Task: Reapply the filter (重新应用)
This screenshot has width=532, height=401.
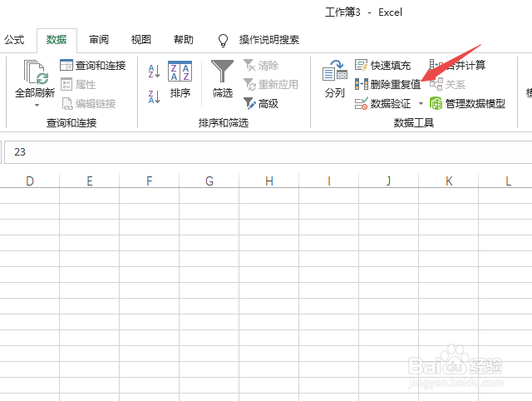Action: point(271,85)
